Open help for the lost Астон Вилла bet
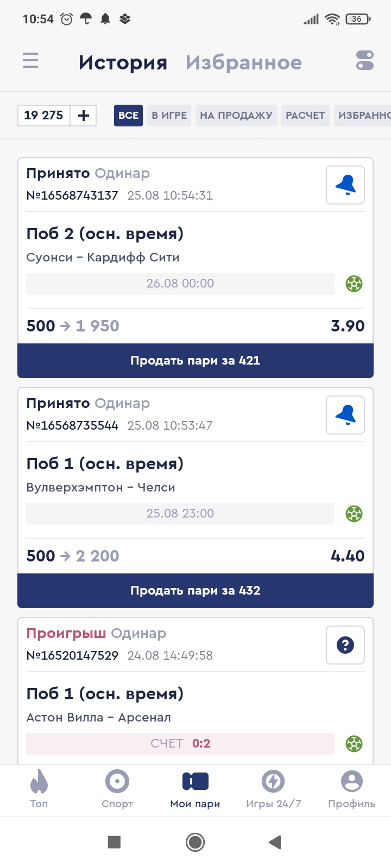This screenshot has width=391, height=868. click(345, 645)
